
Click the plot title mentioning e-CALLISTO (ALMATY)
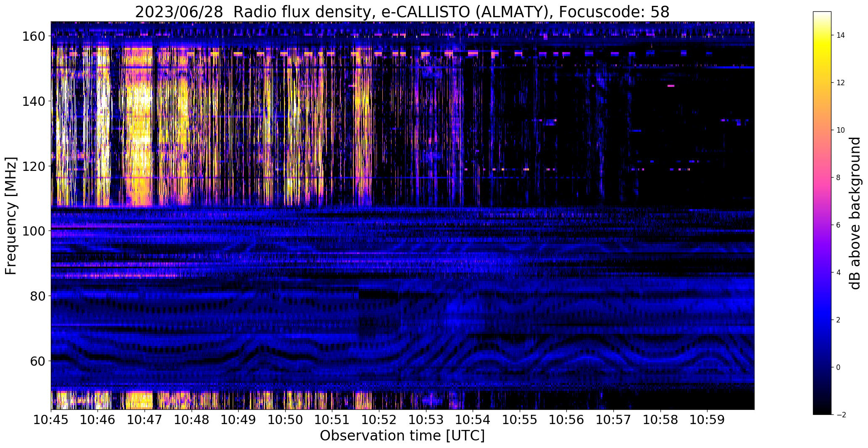tap(402, 12)
